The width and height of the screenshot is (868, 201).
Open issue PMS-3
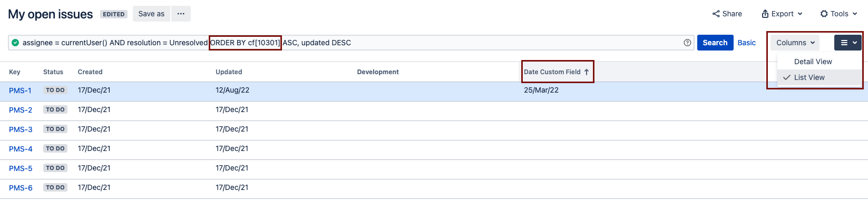21,129
